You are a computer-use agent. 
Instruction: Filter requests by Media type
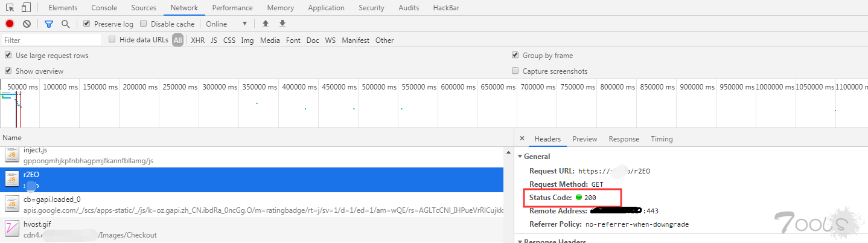click(x=270, y=40)
